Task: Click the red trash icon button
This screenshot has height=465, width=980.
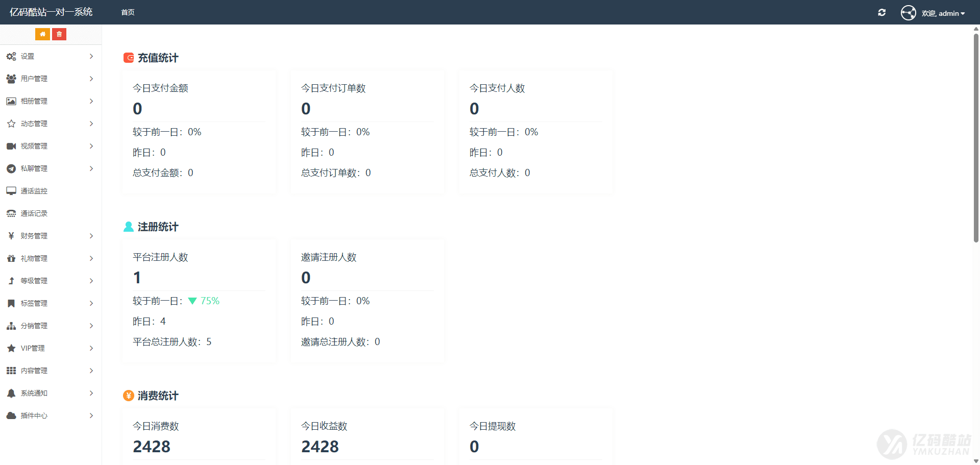Action: pyautogui.click(x=59, y=34)
